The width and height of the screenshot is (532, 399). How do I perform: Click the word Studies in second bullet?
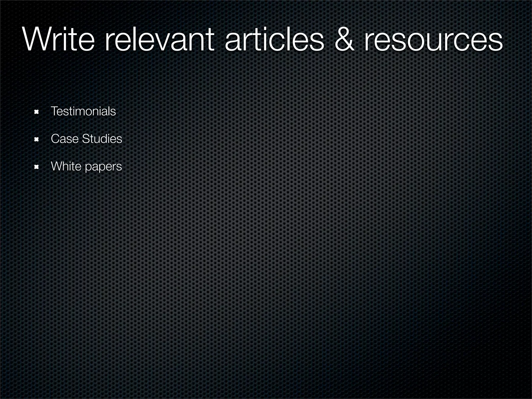pos(102,139)
